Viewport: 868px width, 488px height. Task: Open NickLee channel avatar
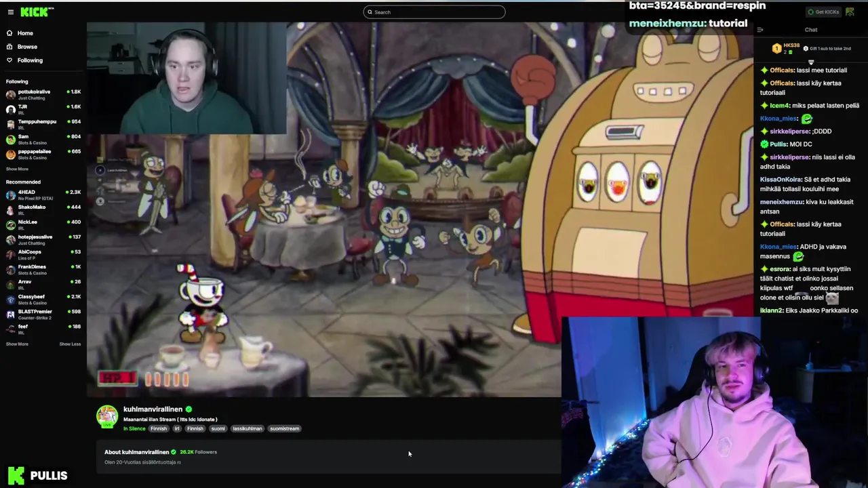(x=11, y=225)
